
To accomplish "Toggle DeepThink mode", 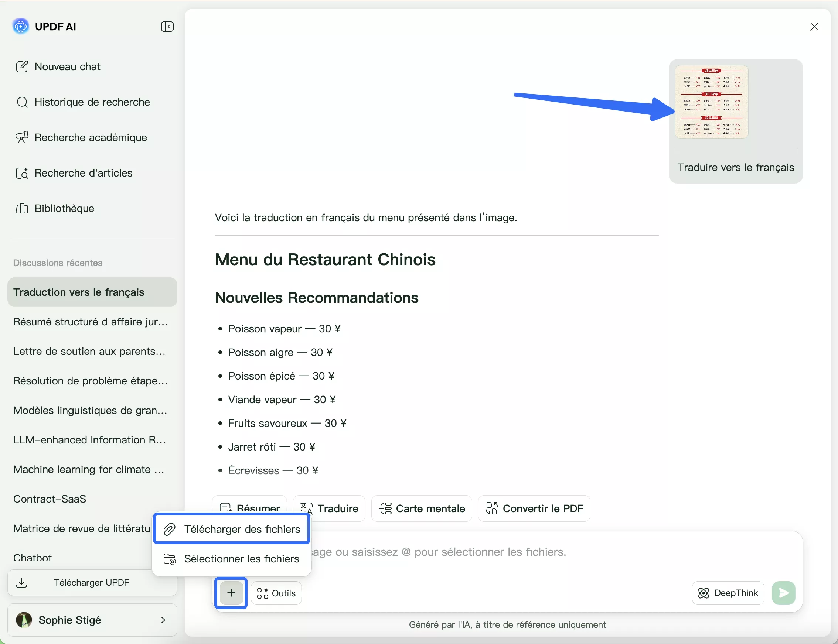I will click(x=728, y=593).
